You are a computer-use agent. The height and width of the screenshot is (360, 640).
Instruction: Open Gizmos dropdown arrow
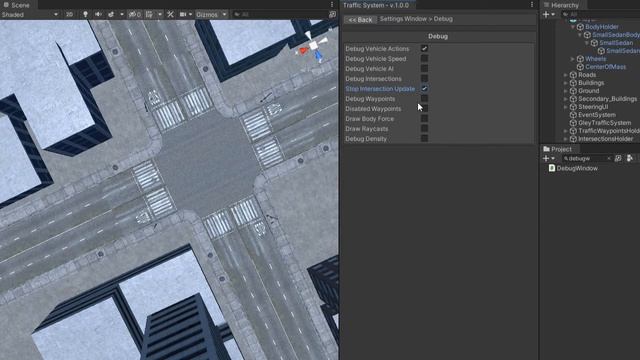click(224, 14)
